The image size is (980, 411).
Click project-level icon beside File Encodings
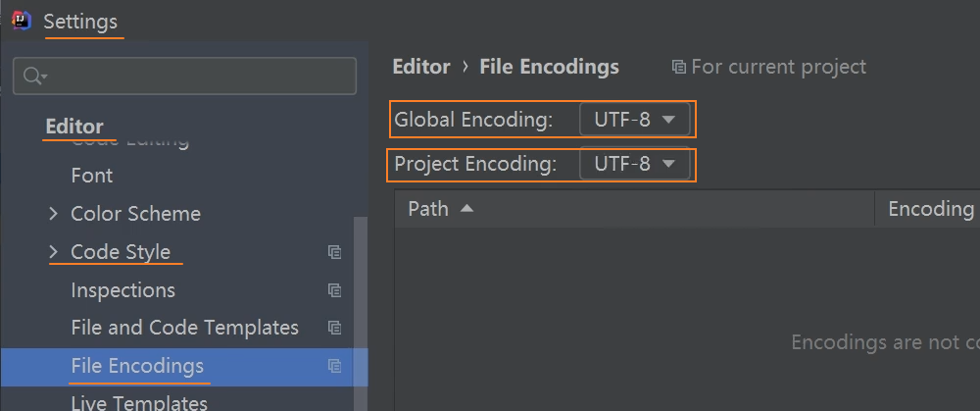point(335,366)
